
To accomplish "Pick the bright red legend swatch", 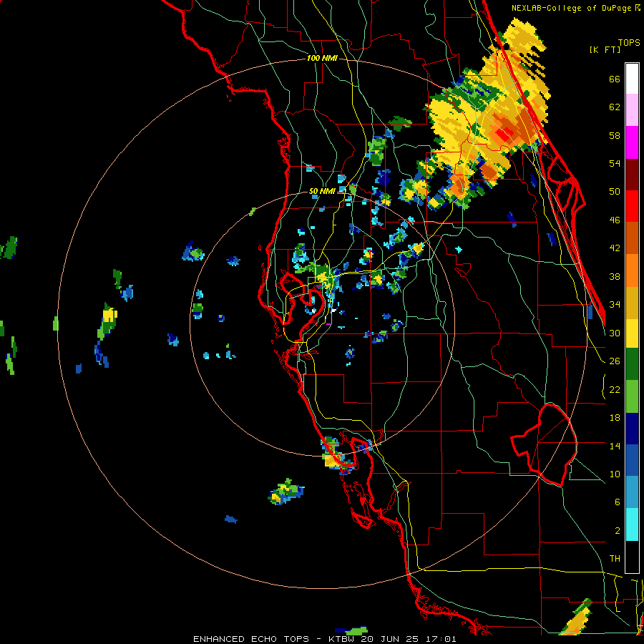I will tap(632, 206).
